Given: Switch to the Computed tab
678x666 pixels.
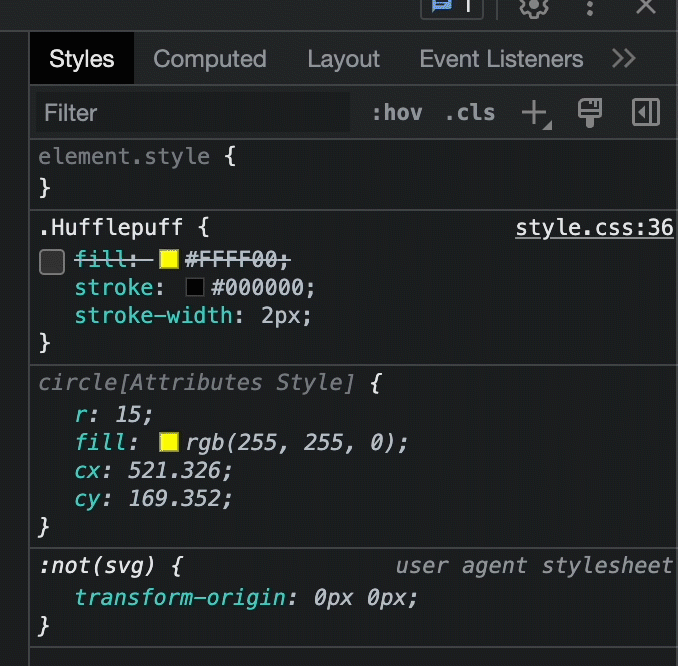Looking at the screenshot, I should pos(210,59).
